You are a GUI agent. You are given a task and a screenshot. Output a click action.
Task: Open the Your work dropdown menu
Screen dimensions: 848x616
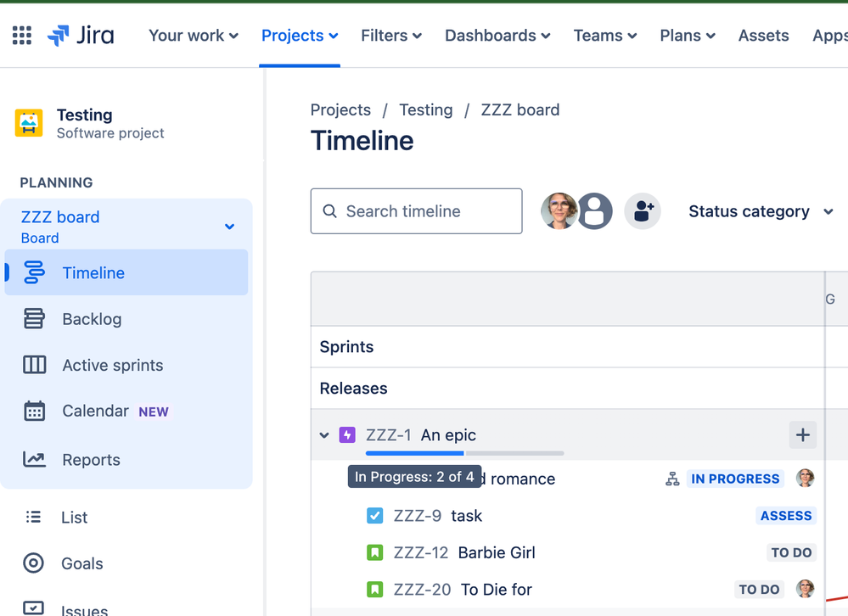pyautogui.click(x=194, y=36)
